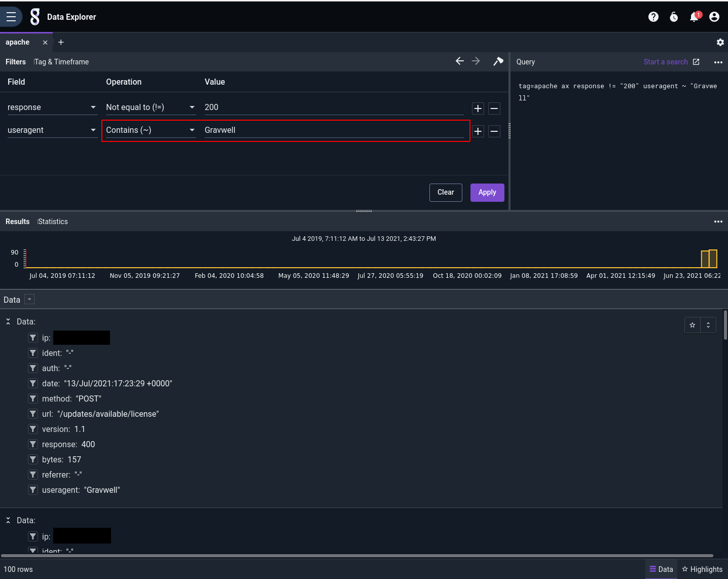Filter on the bytes 157 field
This screenshot has width=728, height=579.
[33, 459]
